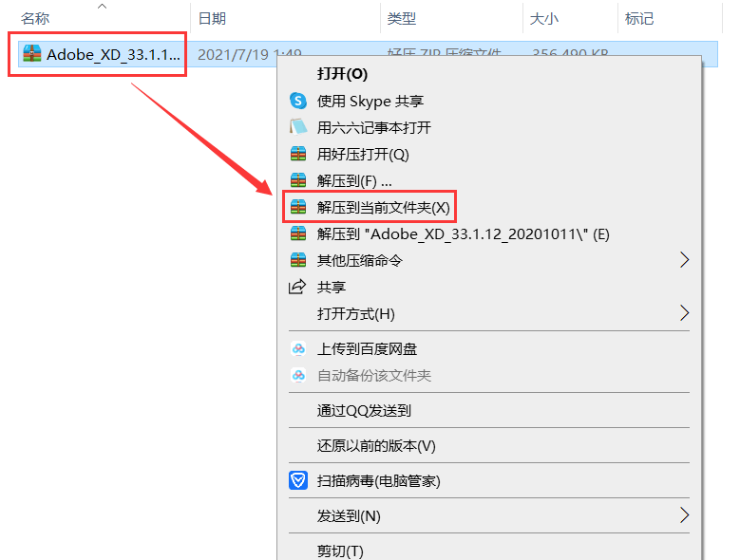Sort by the 类型 column header

click(402, 18)
